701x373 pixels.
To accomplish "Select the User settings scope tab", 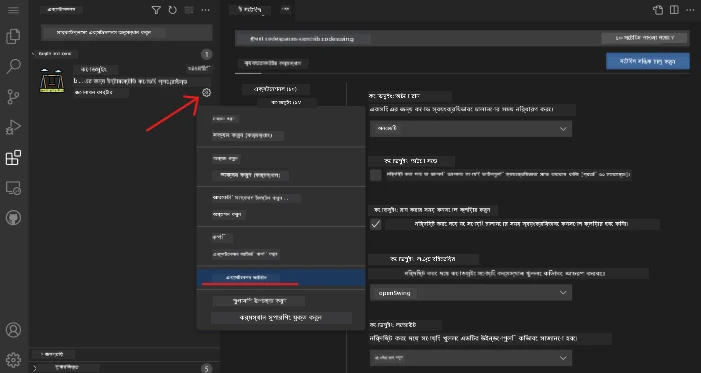I will tap(273, 64).
